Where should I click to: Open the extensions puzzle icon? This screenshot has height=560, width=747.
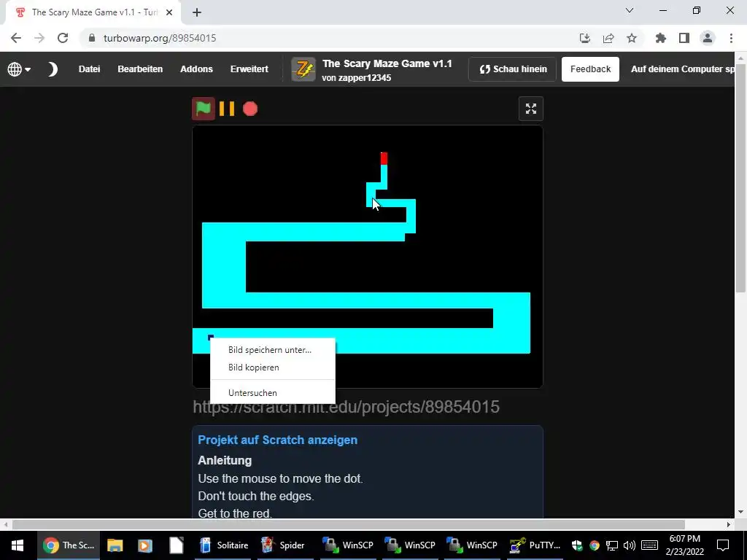[x=661, y=38]
